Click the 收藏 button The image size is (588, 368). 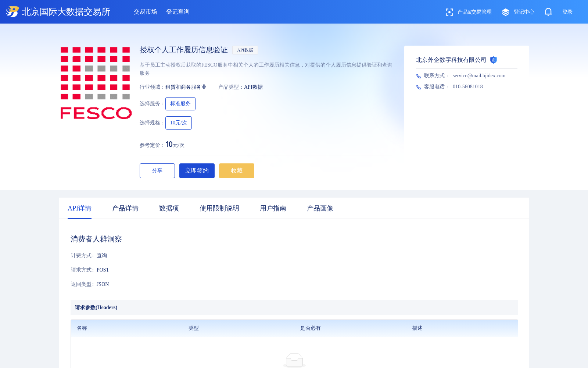point(237,171)
